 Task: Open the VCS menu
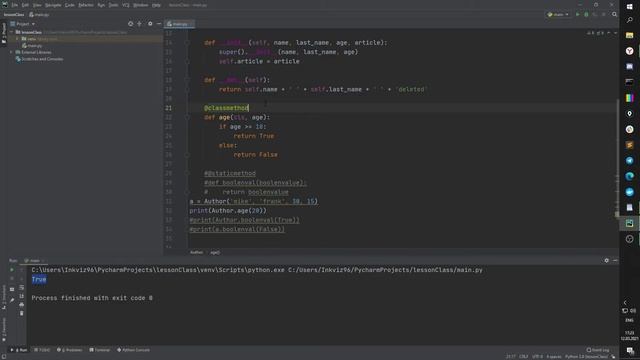click(126, 5)
